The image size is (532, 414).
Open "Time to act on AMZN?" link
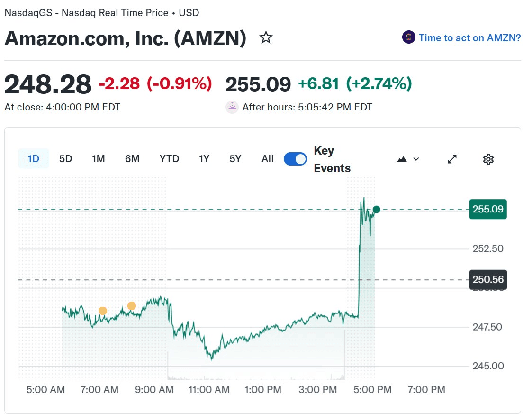point(469,38)
